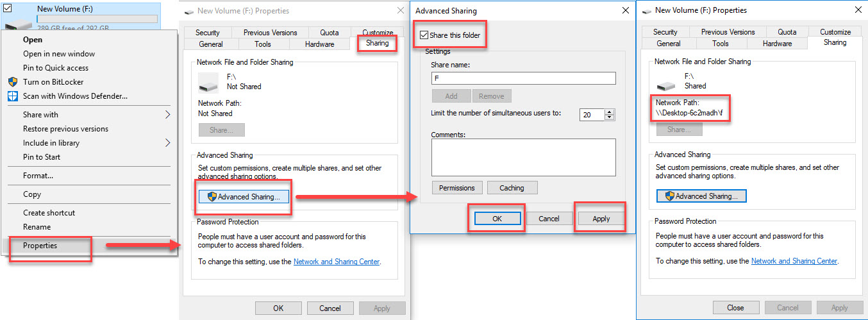Open Hardware tab in left Properties window
Image resolution: width=868 pixels, height=320 pixels.
point(320,44)
